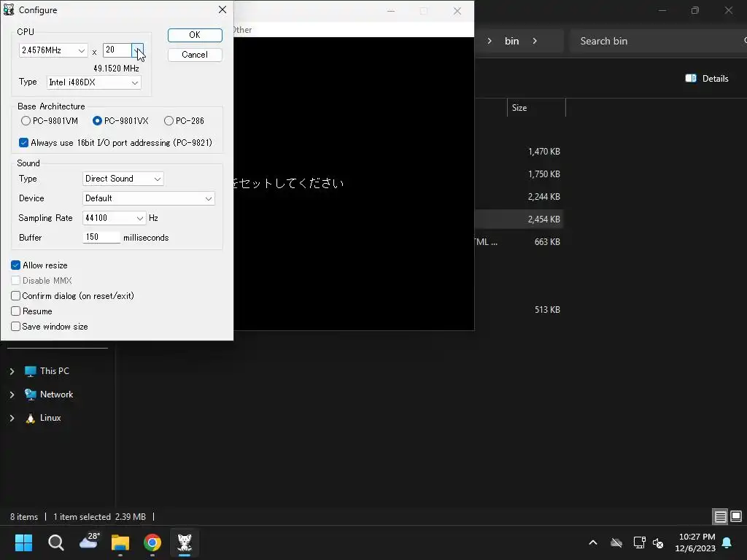Open File Explorer from taskbar
The height and width of the screenshot is (560, 747).
(120, 542)
